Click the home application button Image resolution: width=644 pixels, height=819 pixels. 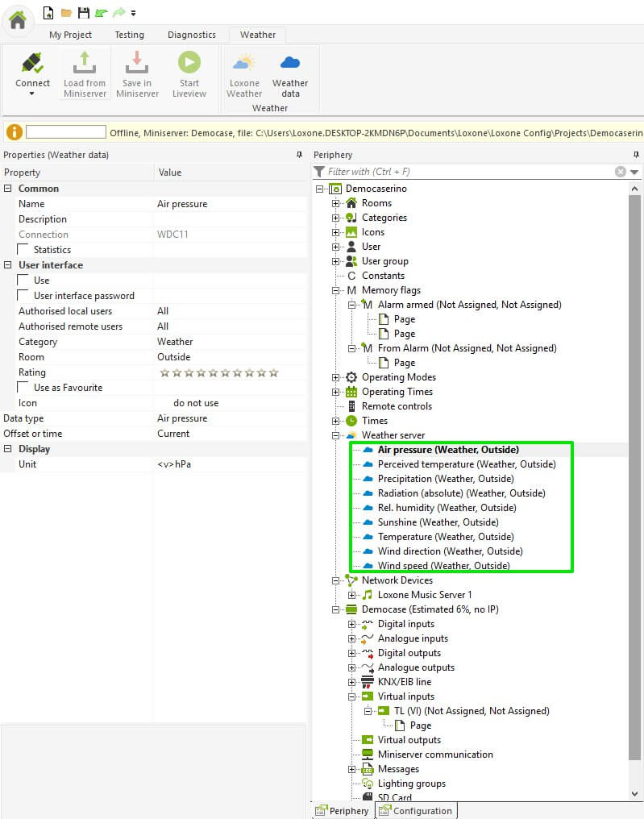(18, 19)
